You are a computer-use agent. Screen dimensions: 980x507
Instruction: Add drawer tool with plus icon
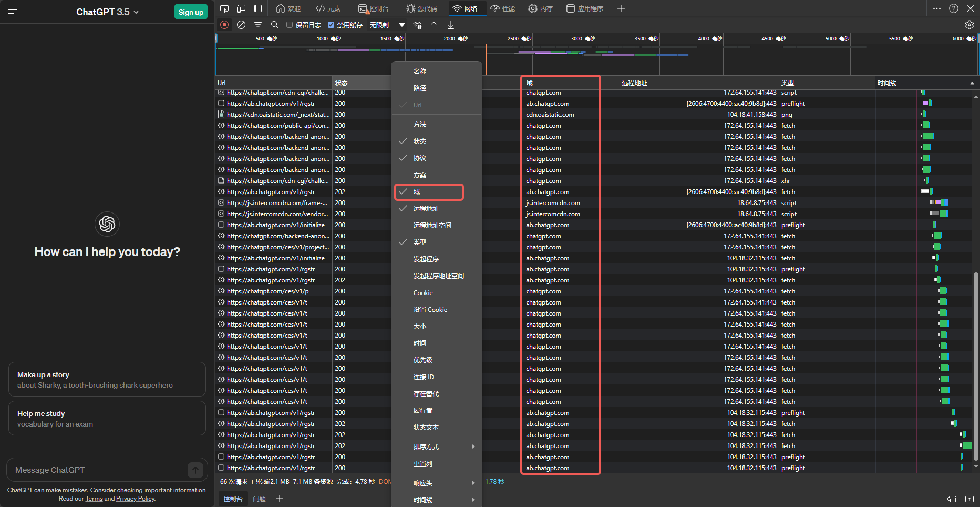(x=280, y=499)
